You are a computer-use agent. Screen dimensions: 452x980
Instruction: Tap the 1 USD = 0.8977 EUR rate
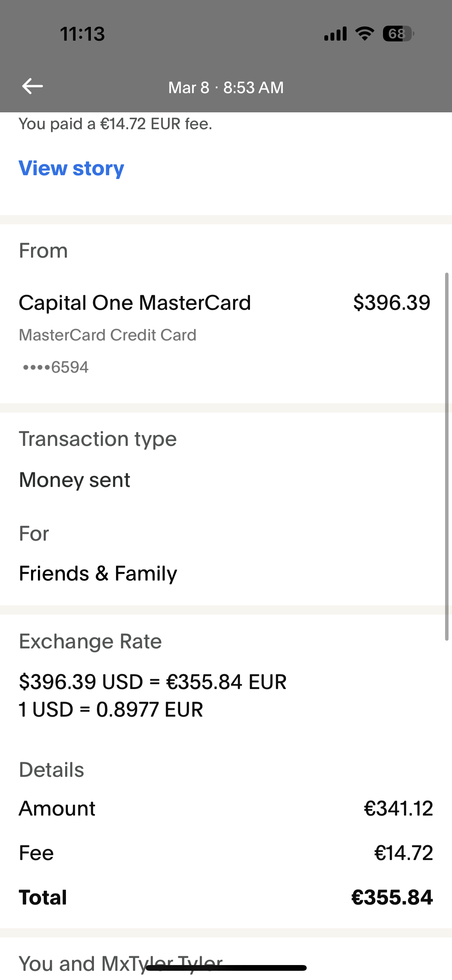click(111, 709)
